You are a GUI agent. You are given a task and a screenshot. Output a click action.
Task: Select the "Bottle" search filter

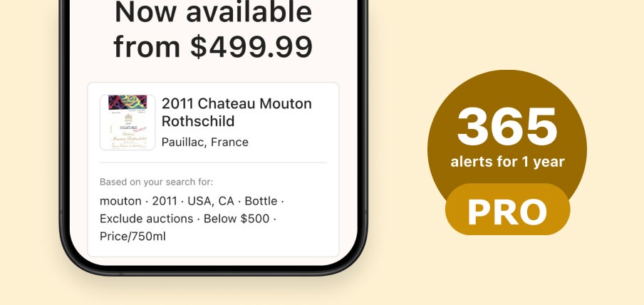[x=261, y=201]
